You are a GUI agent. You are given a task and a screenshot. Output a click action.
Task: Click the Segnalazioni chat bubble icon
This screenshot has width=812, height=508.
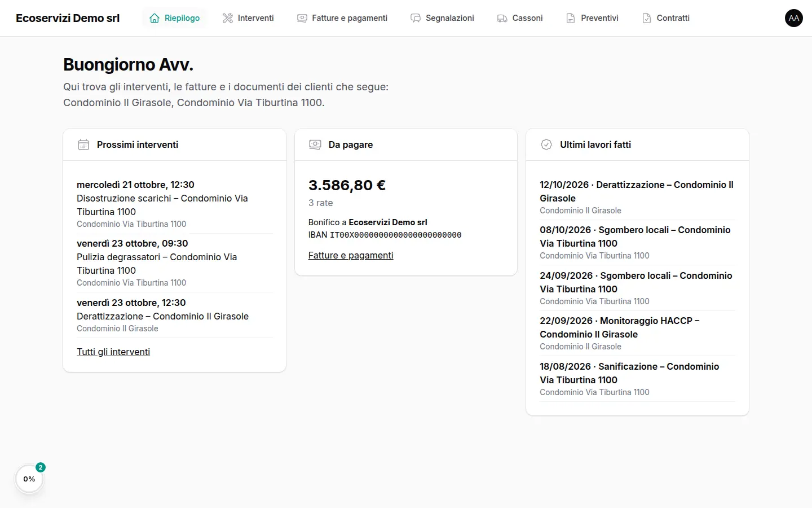(x=416, y=18)
